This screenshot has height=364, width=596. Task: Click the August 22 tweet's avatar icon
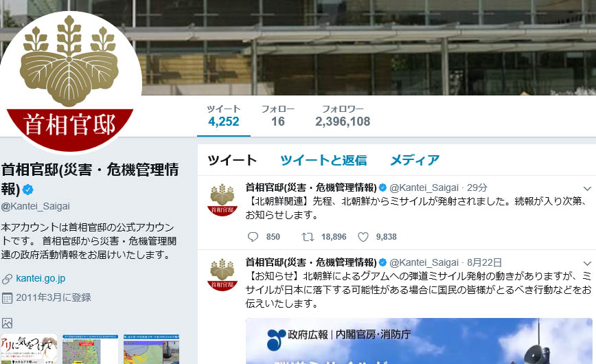tap(222, 275)
